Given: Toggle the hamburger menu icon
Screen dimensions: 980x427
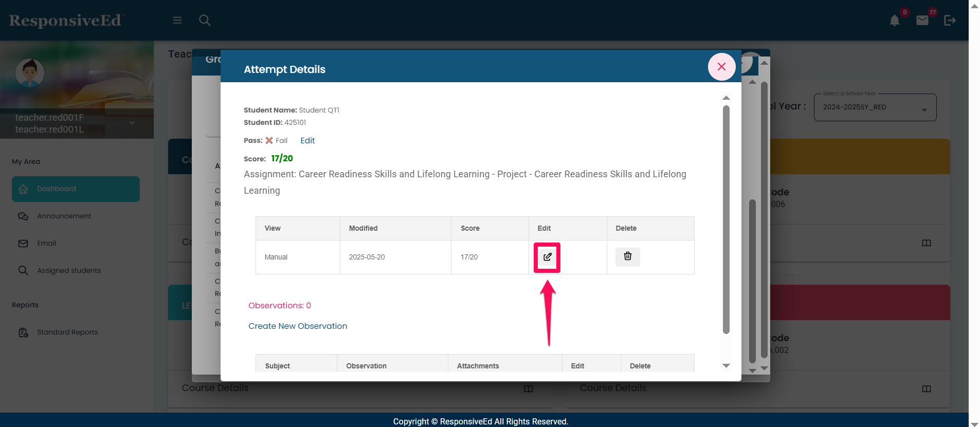Looking at the screenshot, I should [x=177, y=21].
